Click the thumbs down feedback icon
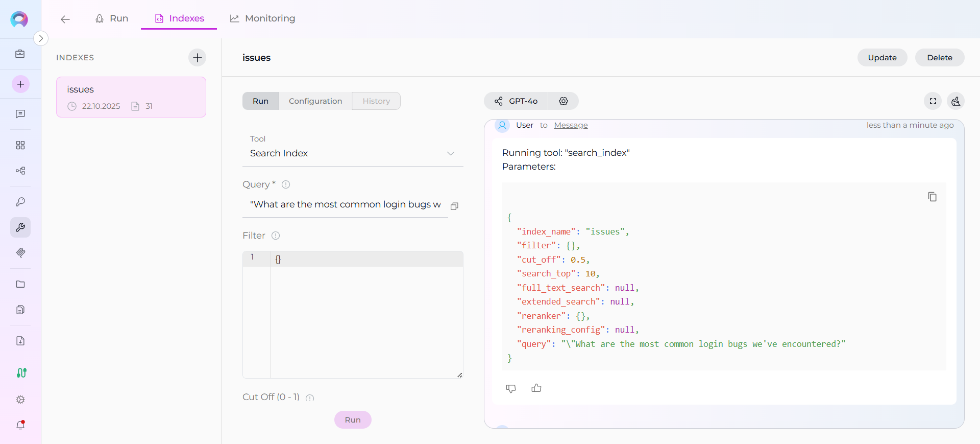980x444 pixels. tap(510, 388)
